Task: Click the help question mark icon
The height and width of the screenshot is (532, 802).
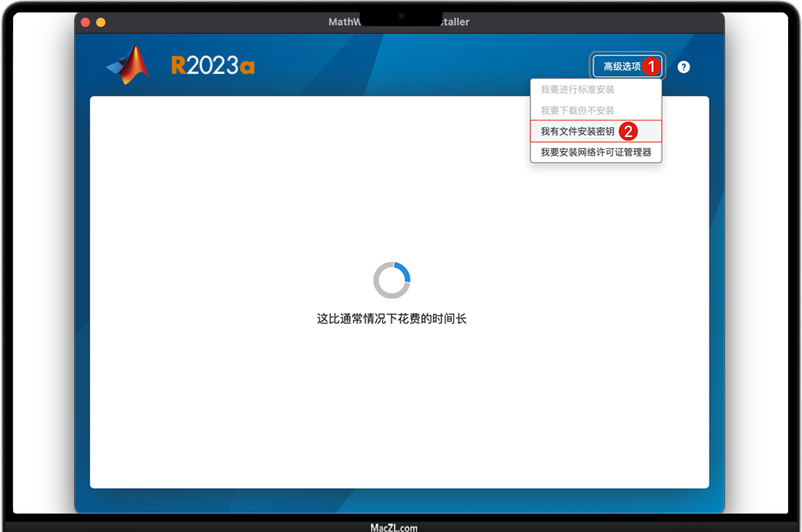Action: (683, 67)
